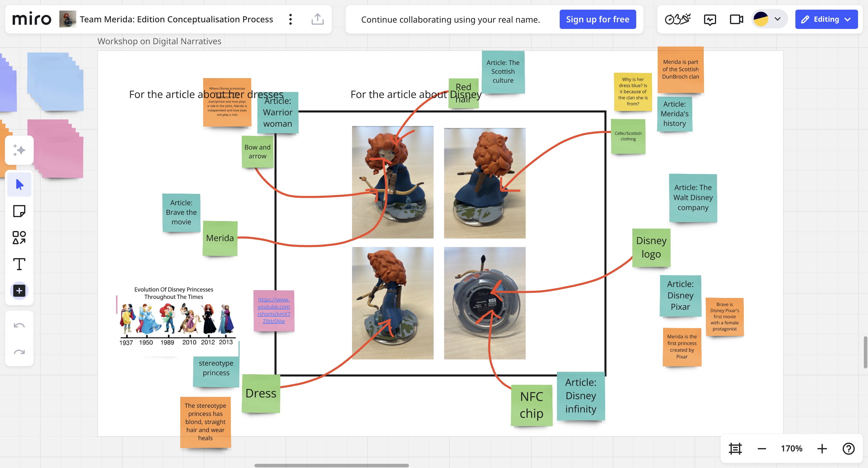Click the figure base underside photo
Viewport: 868px width, 468px height.
485,303
